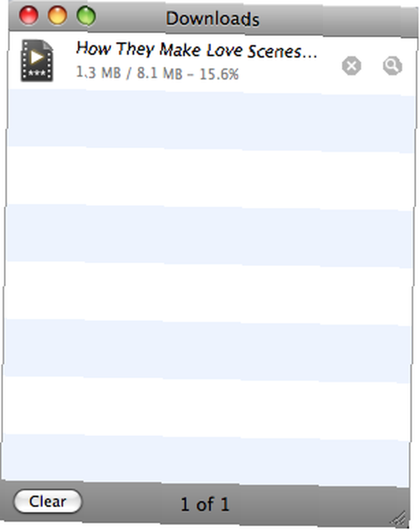Select the movie file icon thumbnail
Viewport: 420px width, 530px height.
(37, 60)
